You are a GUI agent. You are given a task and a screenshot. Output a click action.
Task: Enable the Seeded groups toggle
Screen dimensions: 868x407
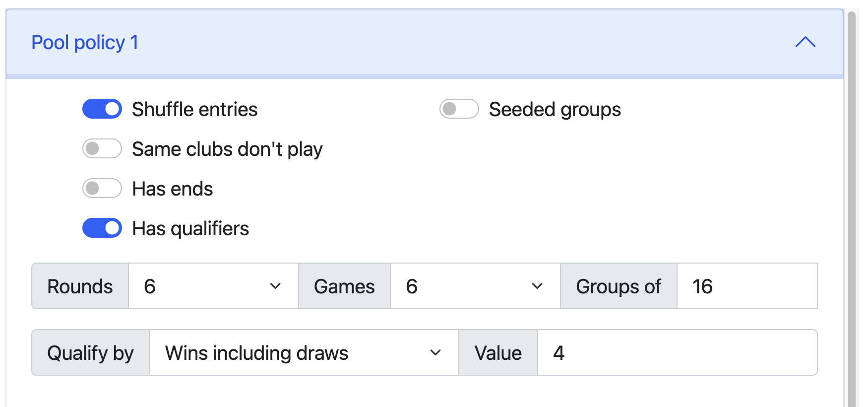459,109
